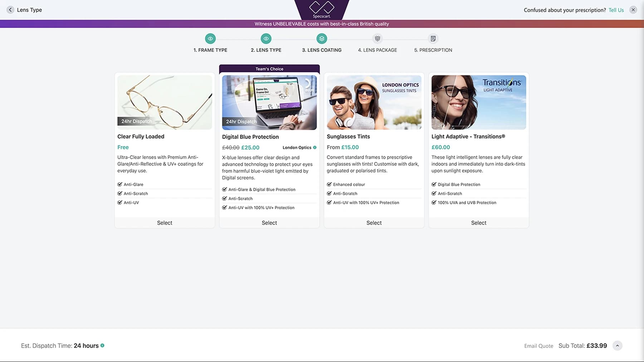Click the London Optics sunglasses image
This screenshot has width=644, height=362.
point(374,102)
